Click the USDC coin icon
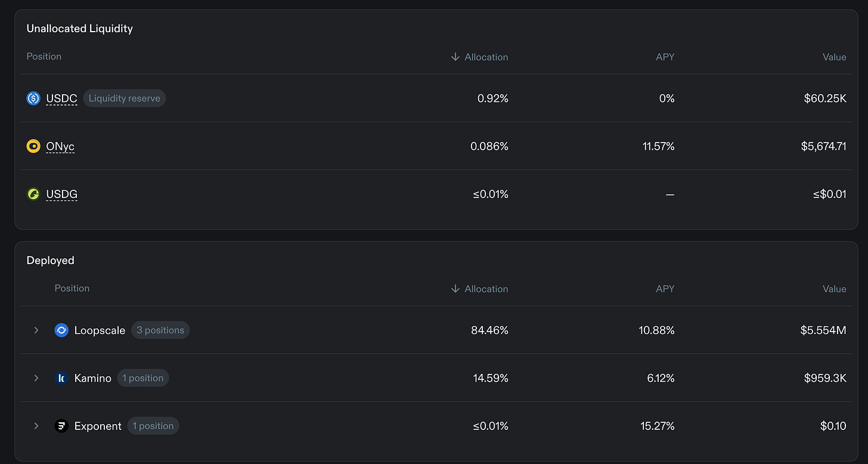The image size is (868, 464). [x=33, y=98]
